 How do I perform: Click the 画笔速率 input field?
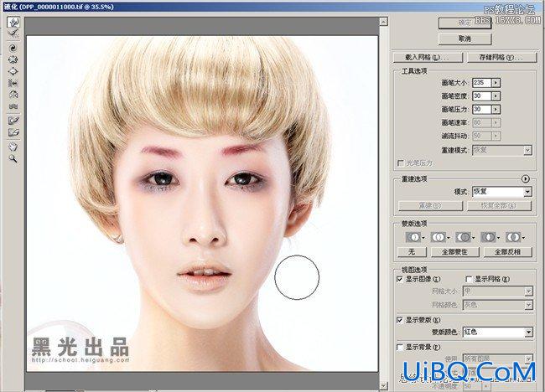point(482,122)
